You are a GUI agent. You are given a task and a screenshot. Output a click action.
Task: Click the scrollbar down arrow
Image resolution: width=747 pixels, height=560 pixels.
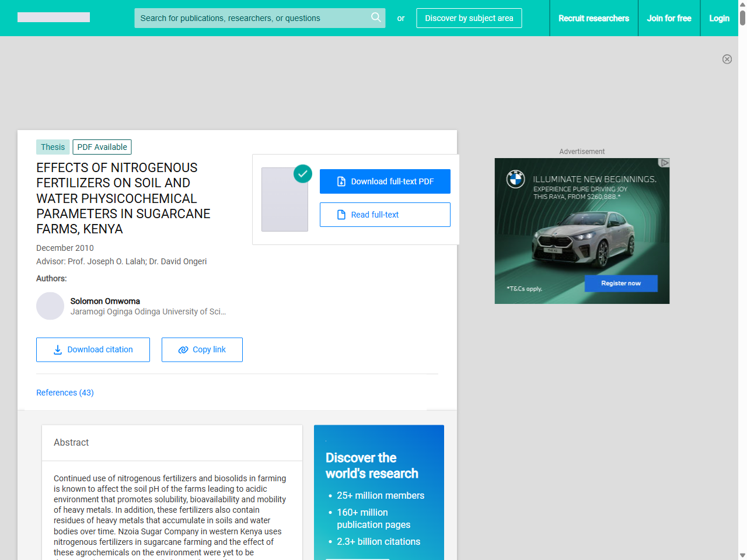click(742, 555)
